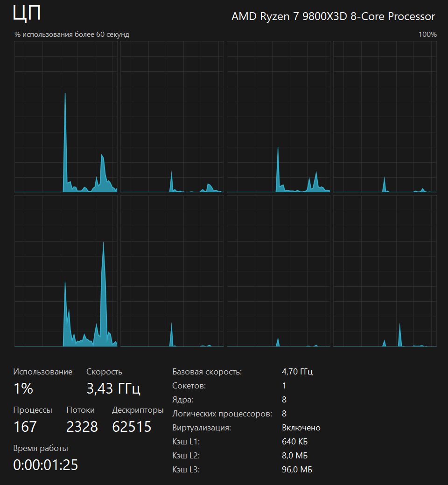Click the Потоки label

coord(80,410)
